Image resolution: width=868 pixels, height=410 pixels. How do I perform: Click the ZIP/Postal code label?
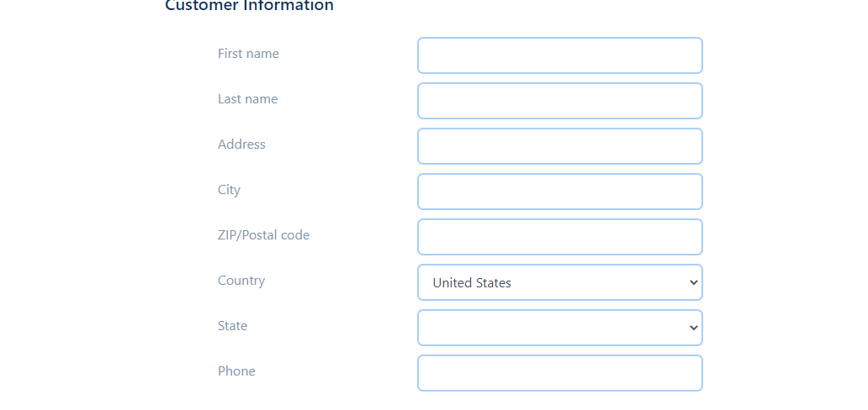(x=263, y=235)
